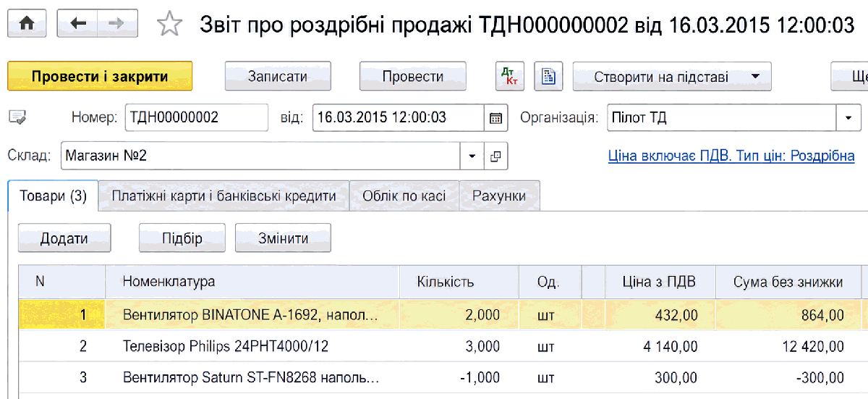Image resolution: width=868 pixels, height=399 pixels.
Task: Focus the Номер input field
Action: pyautogui.click(x=196, y=117)
